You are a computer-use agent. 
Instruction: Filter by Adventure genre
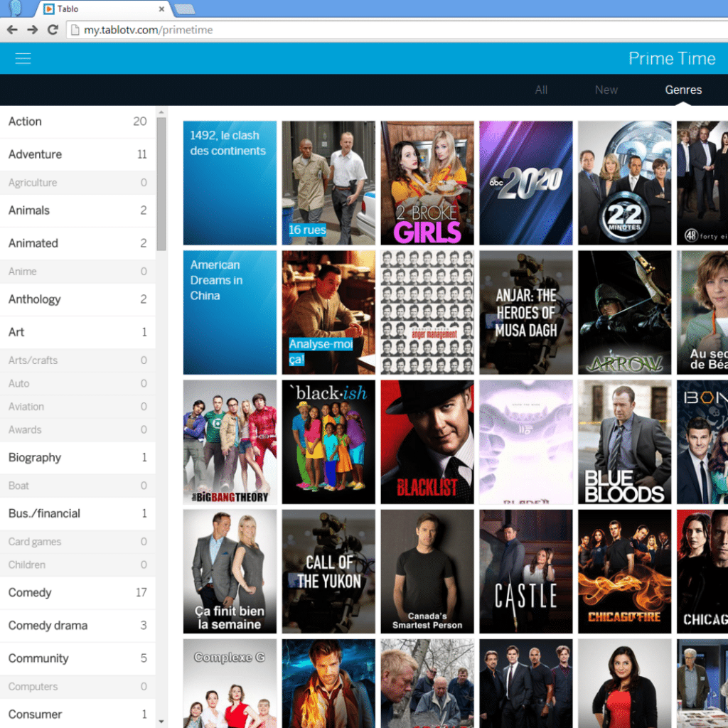click(77, 154)
